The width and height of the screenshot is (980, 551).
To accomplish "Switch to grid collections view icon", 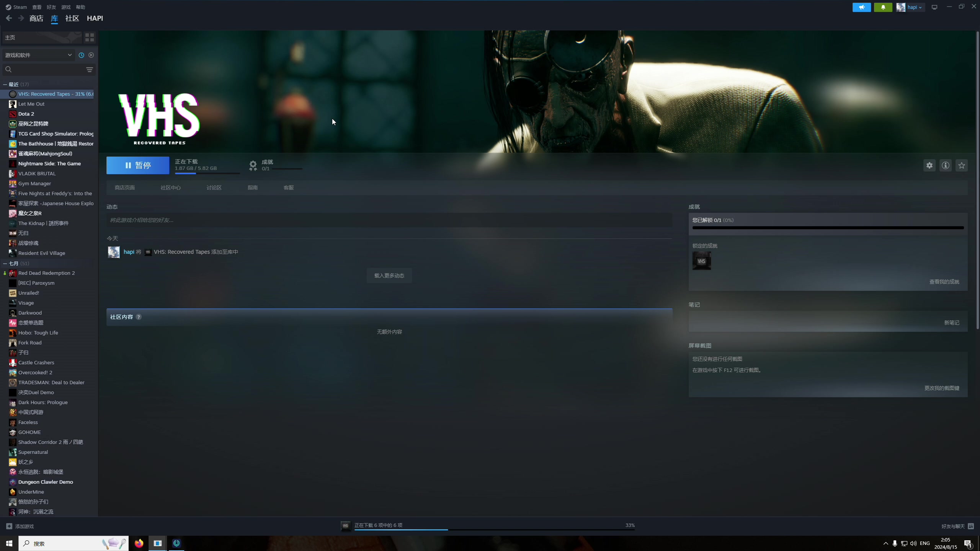I will click(90, 37).
